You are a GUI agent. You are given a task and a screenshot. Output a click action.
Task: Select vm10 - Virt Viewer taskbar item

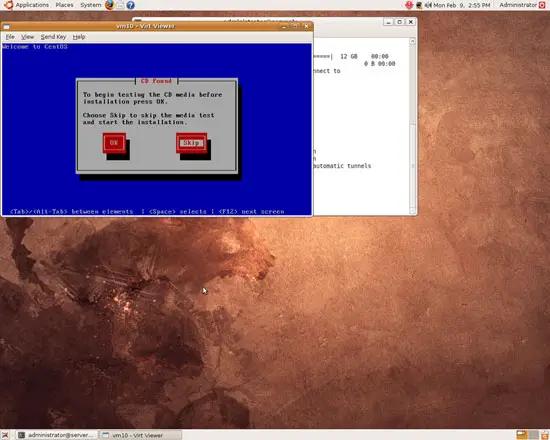(141, 435)
